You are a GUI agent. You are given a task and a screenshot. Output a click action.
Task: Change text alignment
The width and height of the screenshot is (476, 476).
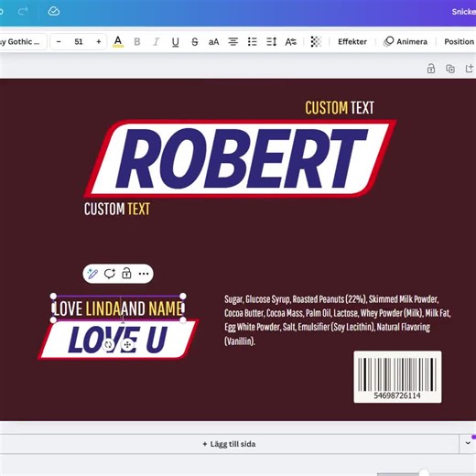[233, 41]
